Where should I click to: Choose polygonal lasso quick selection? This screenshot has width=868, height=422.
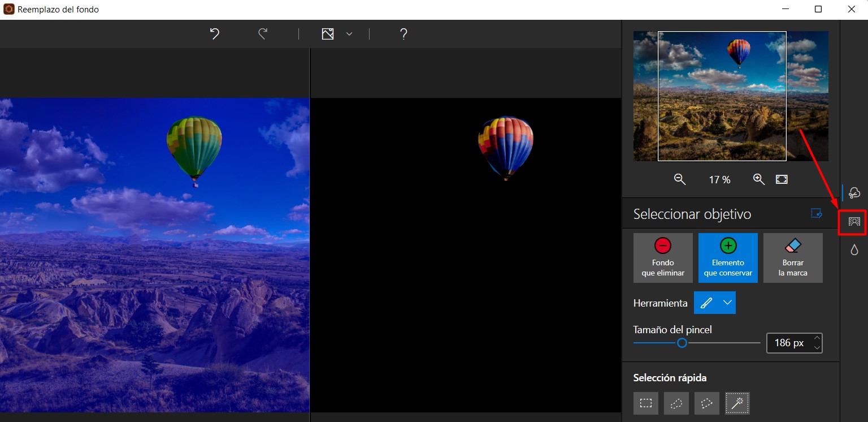pyautogui.click(x=707, y=403)
